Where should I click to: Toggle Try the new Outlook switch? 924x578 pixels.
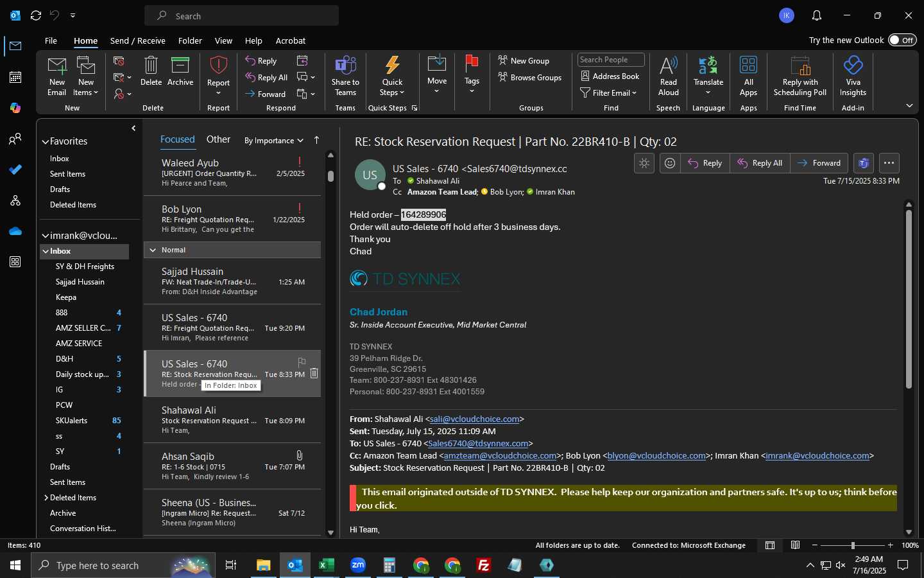coord(902,40)
